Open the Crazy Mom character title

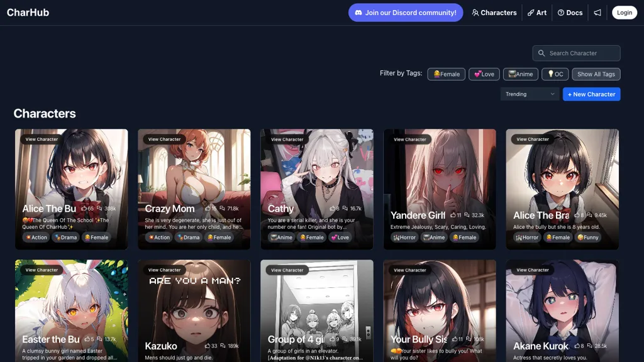point(170,209)
